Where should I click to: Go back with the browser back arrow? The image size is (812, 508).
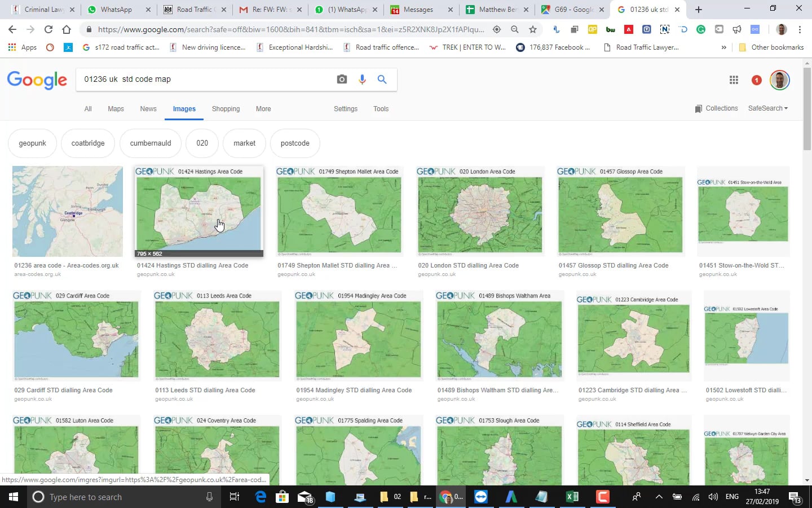pos(12,29)
